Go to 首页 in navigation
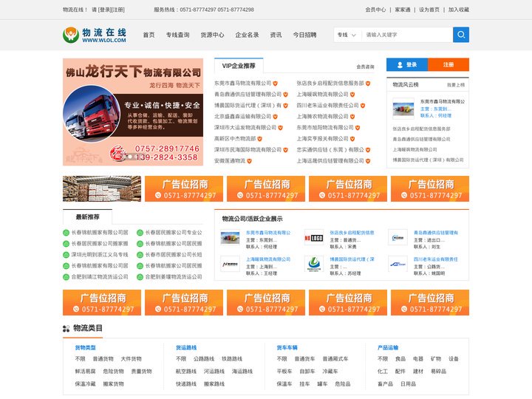 [149, 35]
